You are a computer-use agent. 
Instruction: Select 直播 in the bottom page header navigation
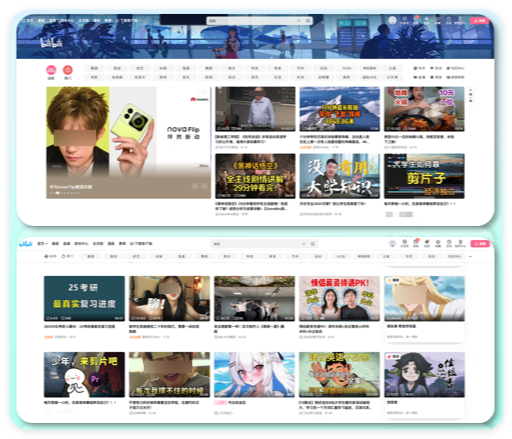pos(67,244)
